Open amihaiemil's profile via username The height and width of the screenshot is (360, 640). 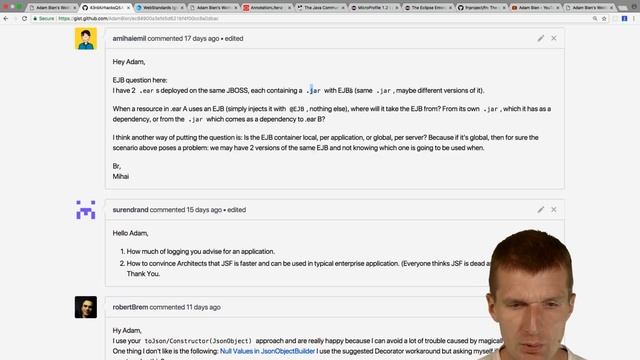129,38
